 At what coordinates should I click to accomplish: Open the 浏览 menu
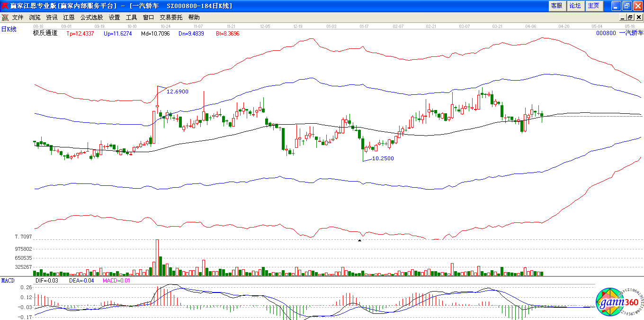(35, 17)
